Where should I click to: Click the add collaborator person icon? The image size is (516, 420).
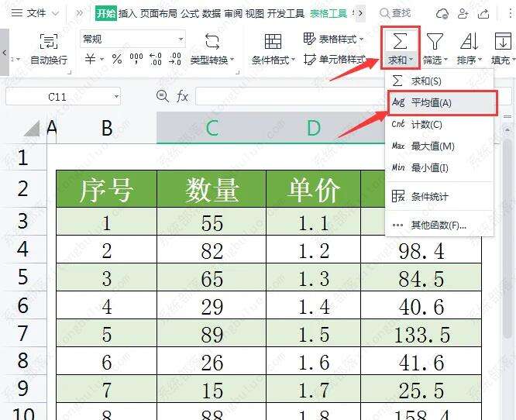tap(463, 13)
